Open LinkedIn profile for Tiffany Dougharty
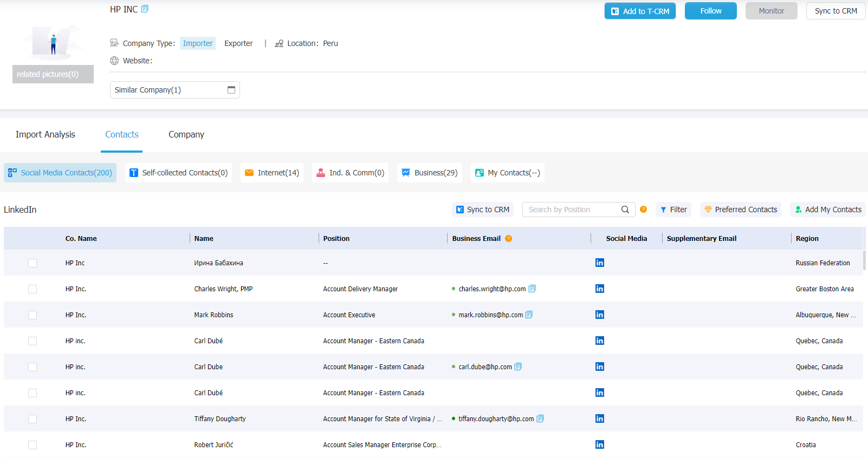 coord(599,418)
